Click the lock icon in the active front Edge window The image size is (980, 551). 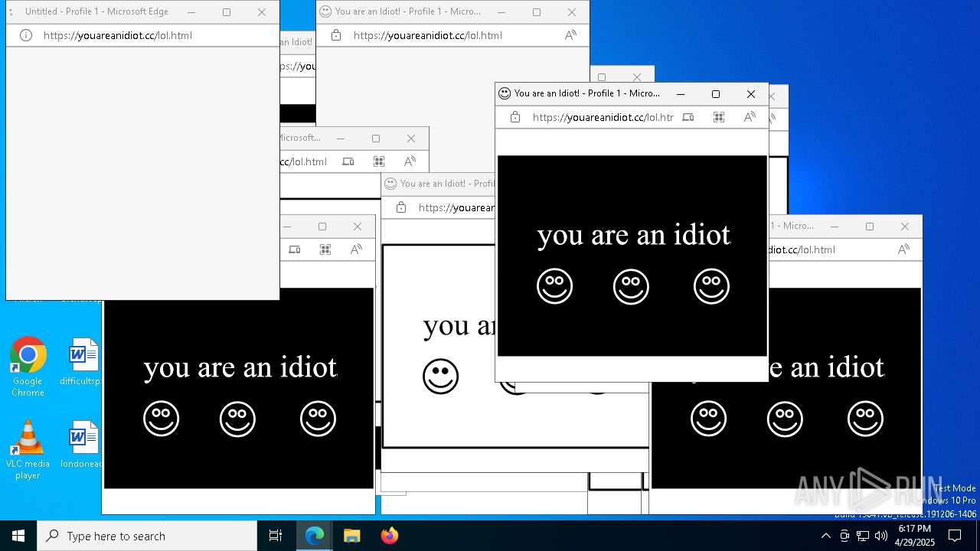(515, 117)
